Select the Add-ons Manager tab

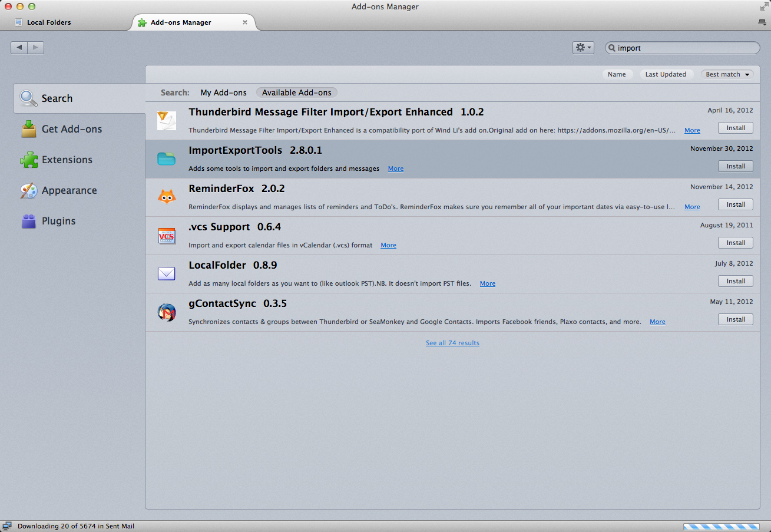[x=194, y=22]
